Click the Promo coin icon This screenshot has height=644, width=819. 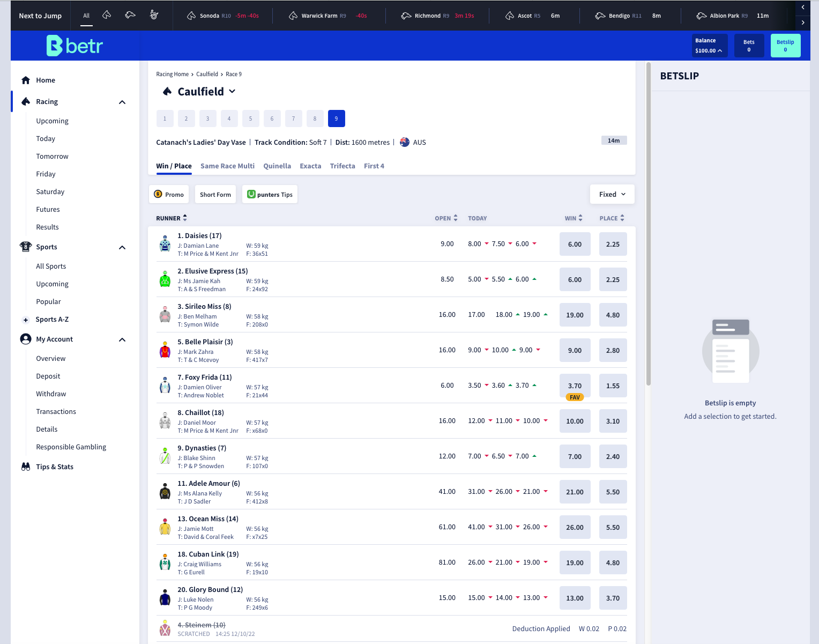pos(158,194)
